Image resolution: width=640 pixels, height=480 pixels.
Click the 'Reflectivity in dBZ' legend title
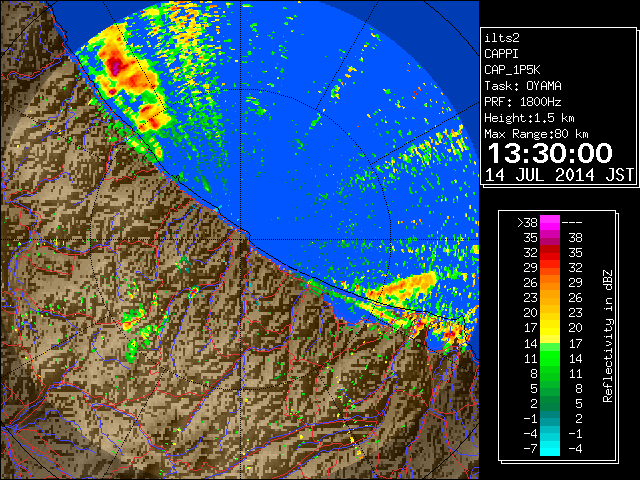(608, 336)
